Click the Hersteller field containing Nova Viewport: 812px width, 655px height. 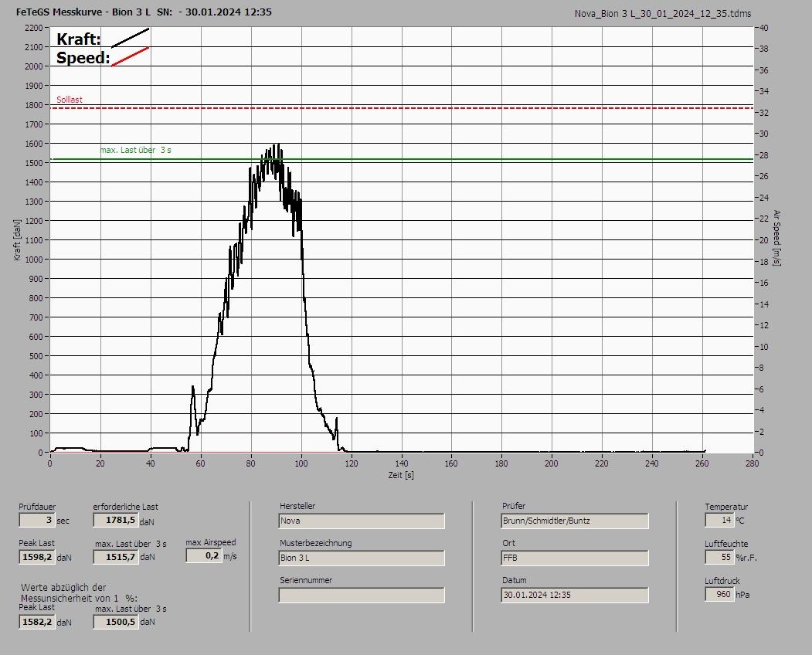[x=362, y=521]
